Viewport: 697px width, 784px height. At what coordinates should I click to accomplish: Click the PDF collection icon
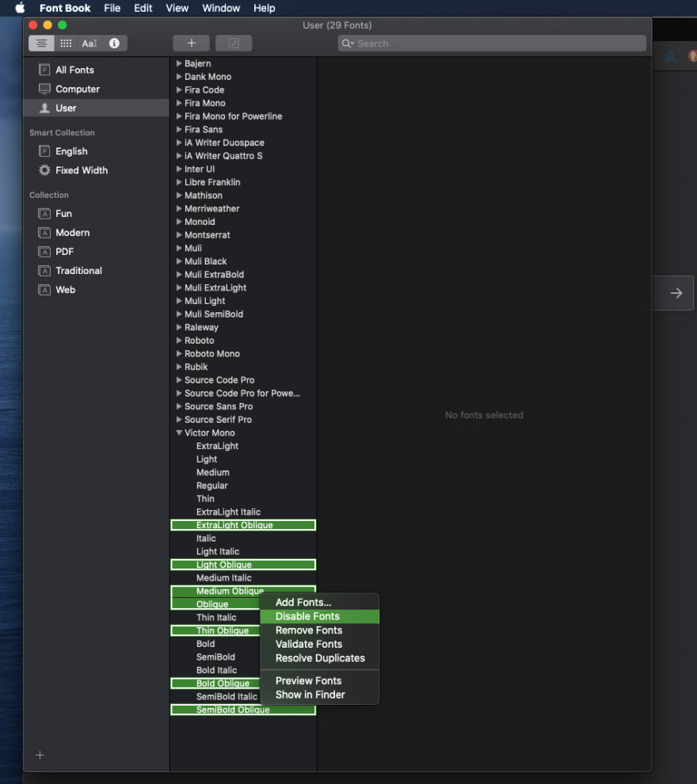click(44, 252)
